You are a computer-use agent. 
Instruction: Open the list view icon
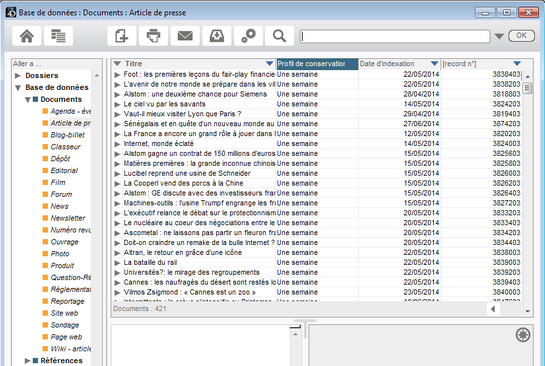point(58,36)
